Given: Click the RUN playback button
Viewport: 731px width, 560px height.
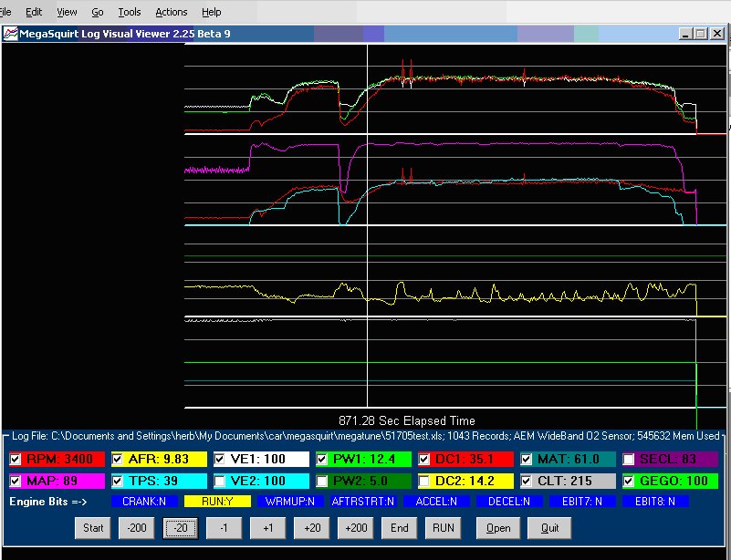Looking at the screenshot, I should pos(444,528).
